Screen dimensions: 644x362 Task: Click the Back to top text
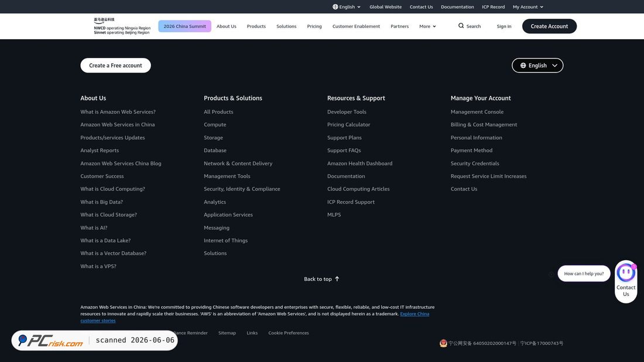coord(317,279)
